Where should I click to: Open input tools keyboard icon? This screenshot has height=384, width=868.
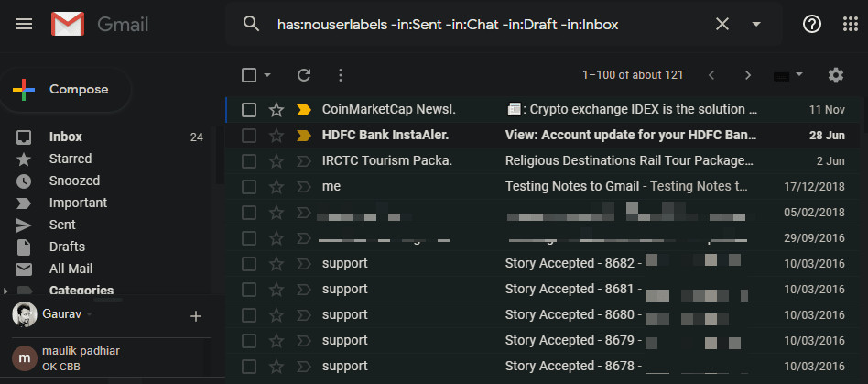coord(781,75)
